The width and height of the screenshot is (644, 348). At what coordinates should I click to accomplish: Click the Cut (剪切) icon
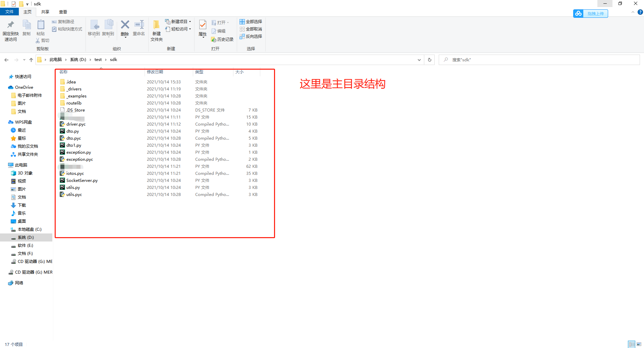pos(42,40)
